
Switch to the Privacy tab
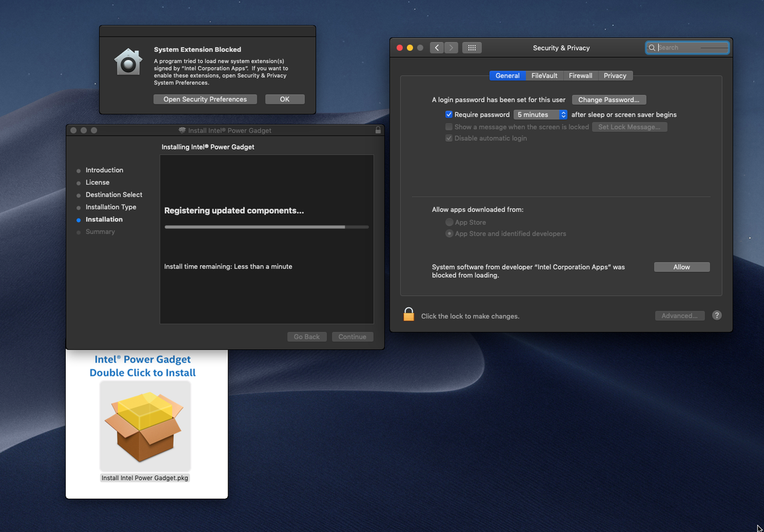(615, 76)
